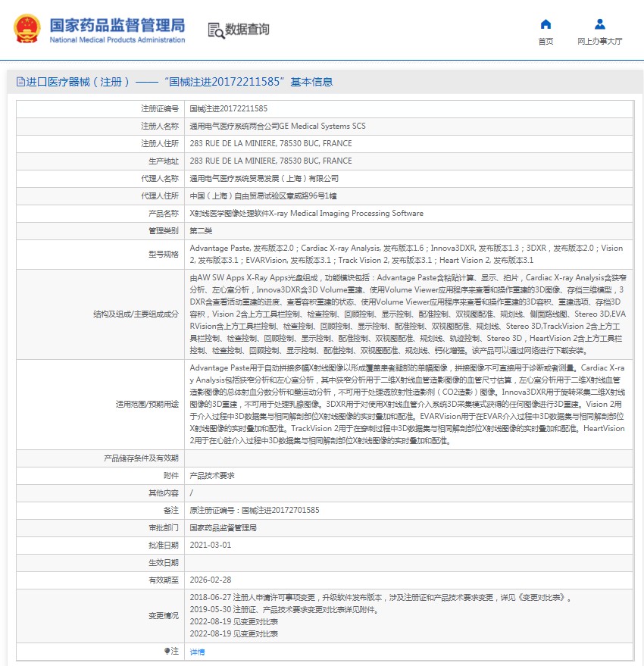
Task: Click expiry date 2026-02-28
Action: click(211, 580)
